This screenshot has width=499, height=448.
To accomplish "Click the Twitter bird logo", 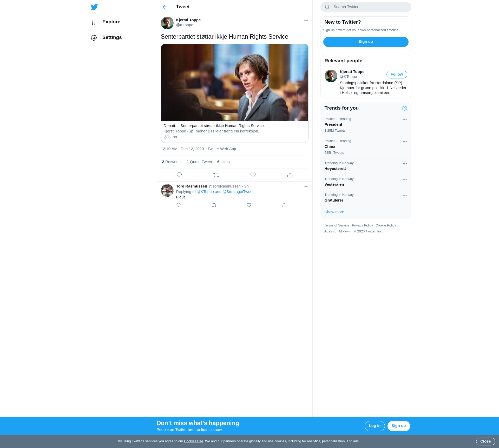I will coord(94,7).
